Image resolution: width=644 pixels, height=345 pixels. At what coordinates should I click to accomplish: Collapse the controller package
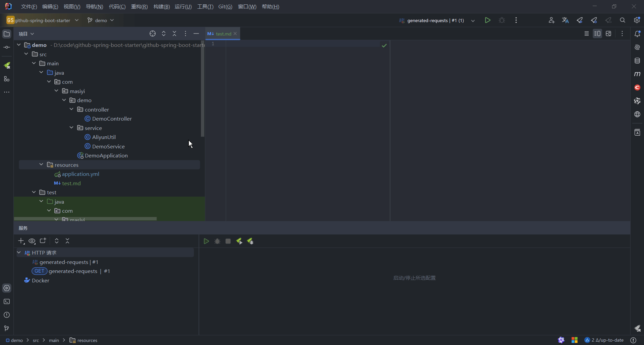coord(71,109)
